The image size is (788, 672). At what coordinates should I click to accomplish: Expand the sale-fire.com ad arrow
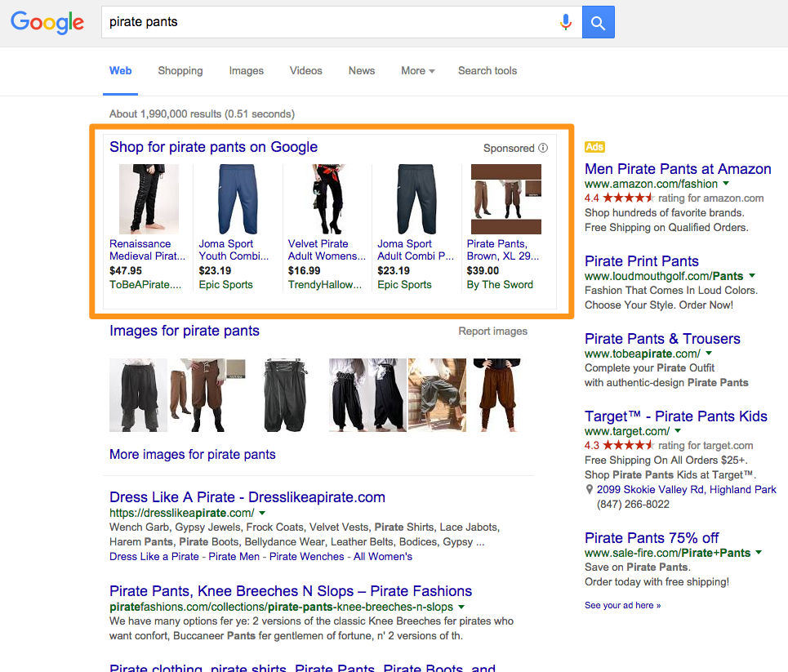(x=759, y=552)
